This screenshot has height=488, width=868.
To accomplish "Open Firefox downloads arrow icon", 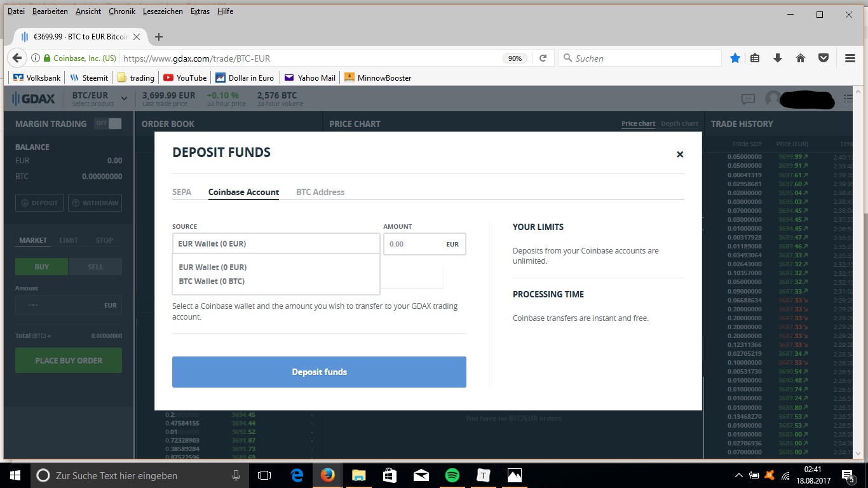I will click(777, 58).
